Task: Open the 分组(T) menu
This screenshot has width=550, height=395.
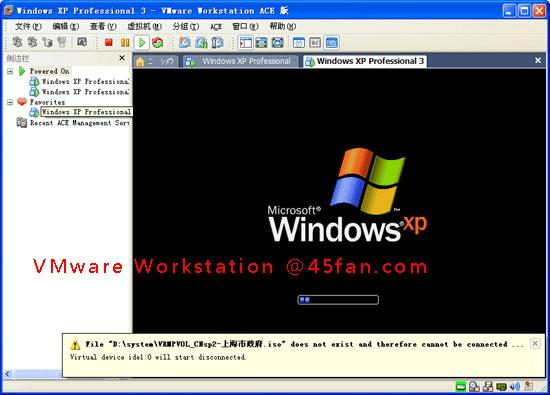Action: (x=186, y=26)
